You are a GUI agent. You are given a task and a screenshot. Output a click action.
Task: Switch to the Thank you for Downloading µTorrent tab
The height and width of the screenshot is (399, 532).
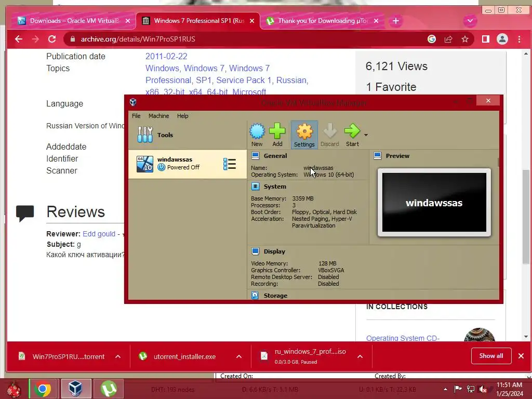[321, 21]
